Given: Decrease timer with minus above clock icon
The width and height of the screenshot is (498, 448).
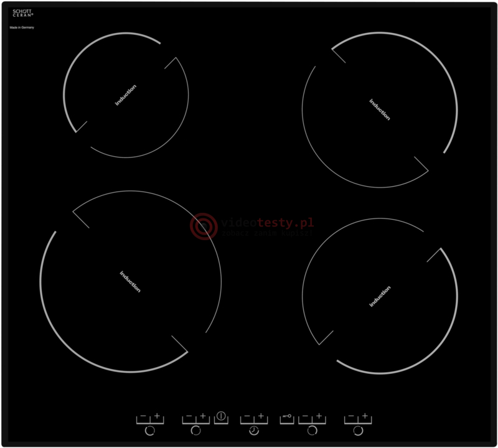Looking at the screenshot, I should point(247,416).
